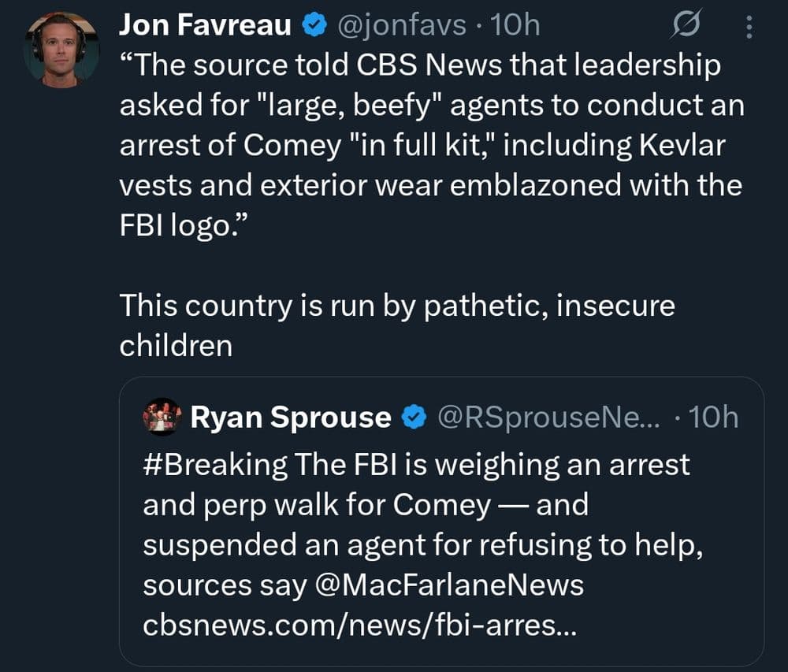Click Ryan Sprouse's blue verified badge
The height and width of the screenshot is (672, 788).
point(414,418)
